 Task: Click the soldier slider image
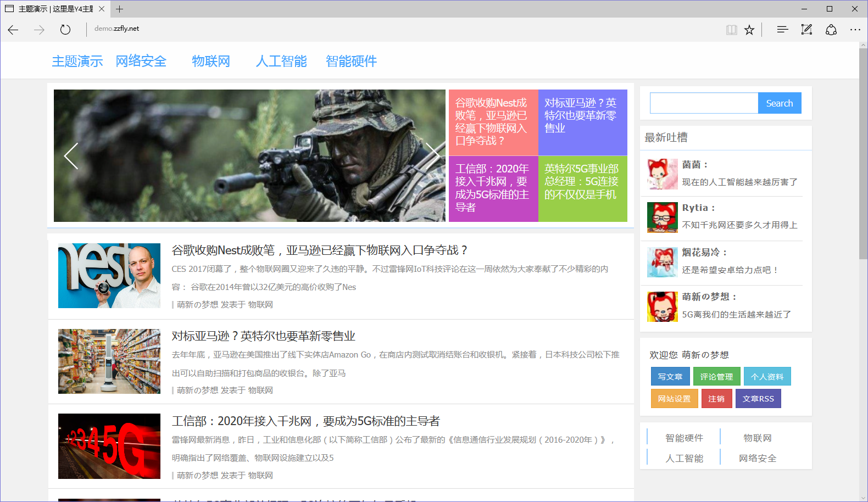pos(249,156)
